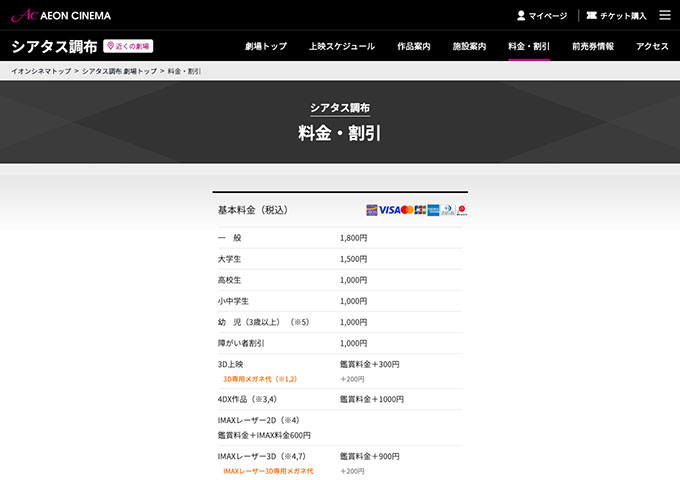
Task: Click the Diners Club logo
Action: tap(448, 210)
